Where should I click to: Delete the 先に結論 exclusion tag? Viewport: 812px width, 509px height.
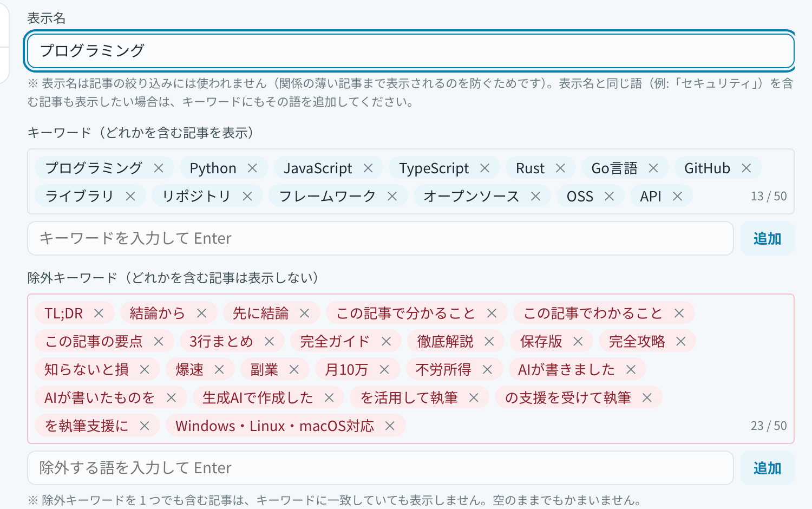click(x=305, y=313)
